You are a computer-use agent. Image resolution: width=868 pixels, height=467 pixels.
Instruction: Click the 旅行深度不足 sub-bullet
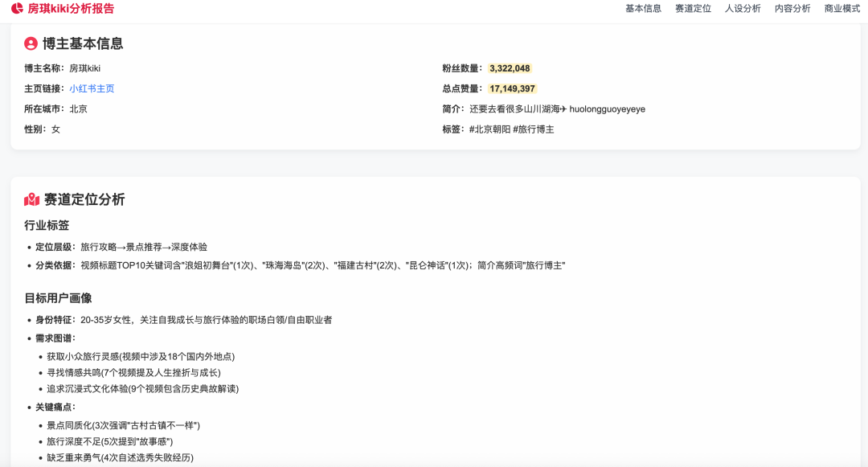click(x=109, y=441)
